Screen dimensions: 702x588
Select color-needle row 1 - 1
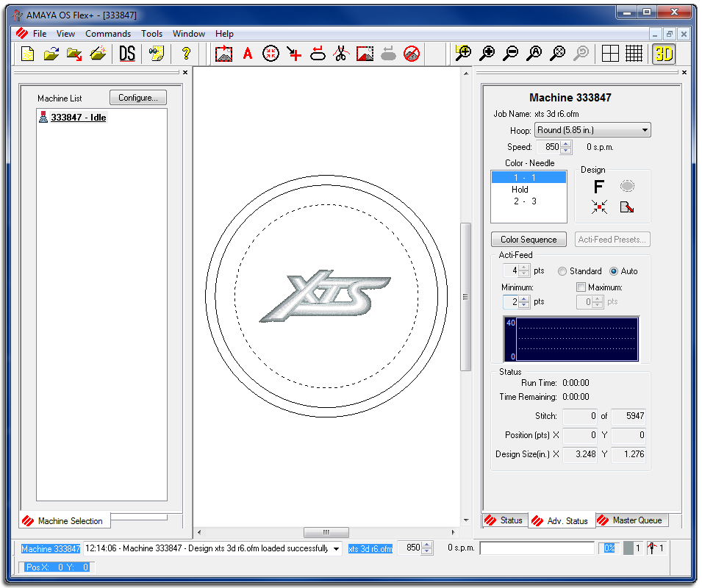[529, 178]
